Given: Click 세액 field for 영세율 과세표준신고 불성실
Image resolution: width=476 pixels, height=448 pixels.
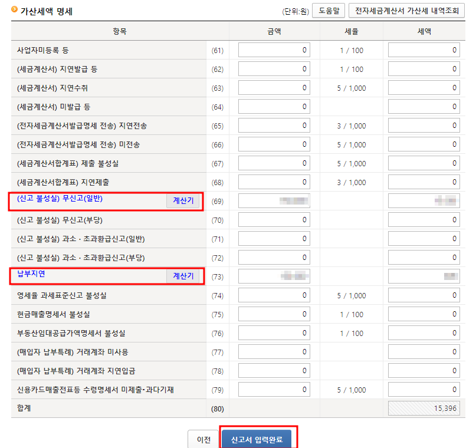Looking at the screenshot, I should (x=424, y=295).
